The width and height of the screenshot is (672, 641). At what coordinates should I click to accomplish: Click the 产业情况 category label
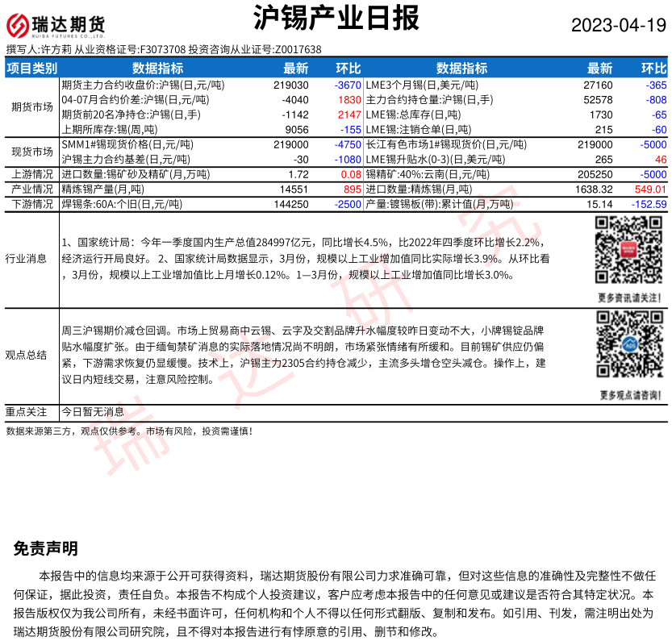point(32,189)
